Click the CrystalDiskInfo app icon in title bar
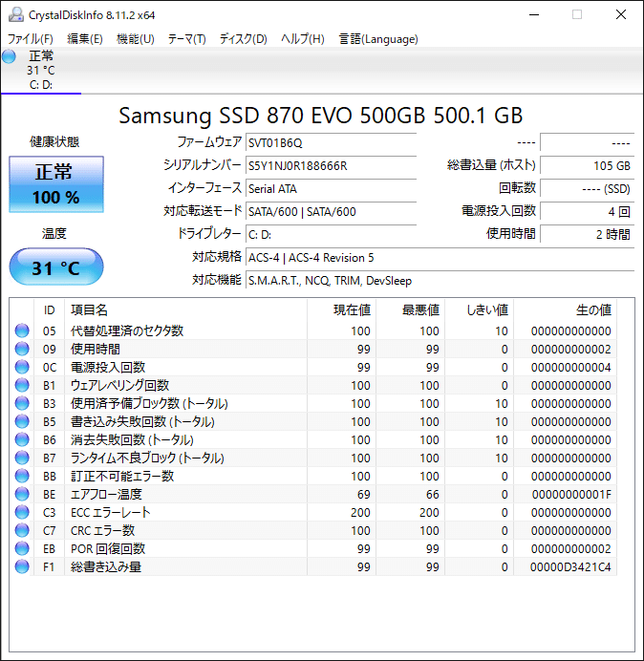The height and width of the screenshot is (661, 644). (x=16, y=14)
